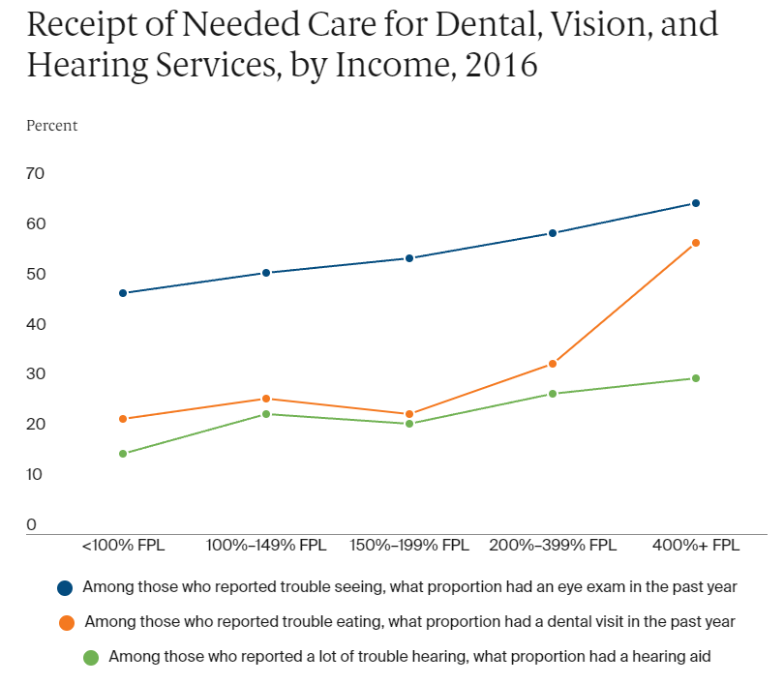Click the 150%–199% FPL axis label
Image resolution: width=784 pixels, height=684 pixels.
[409, 546]
